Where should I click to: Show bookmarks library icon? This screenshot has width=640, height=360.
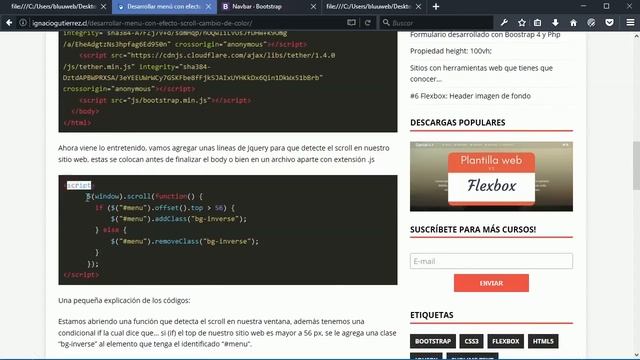click(538, 23)
